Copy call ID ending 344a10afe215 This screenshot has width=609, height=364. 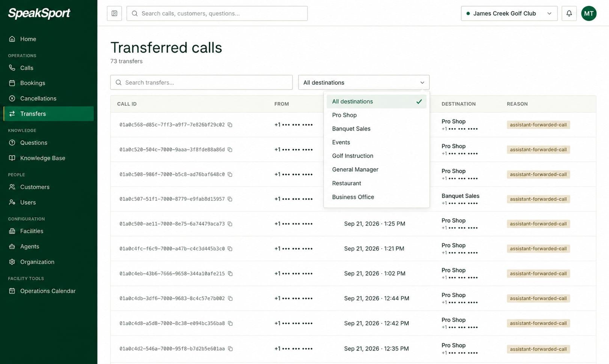pyautogui.click(x=230, y=274)
